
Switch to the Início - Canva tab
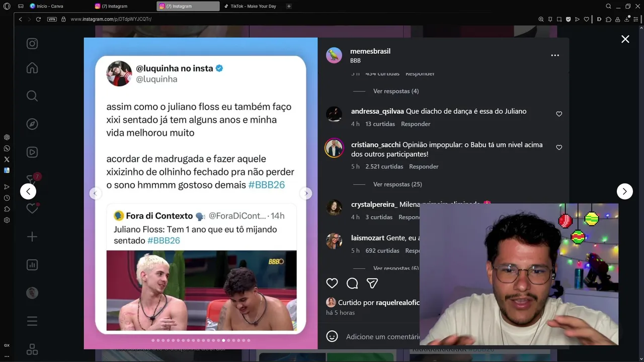50,6
